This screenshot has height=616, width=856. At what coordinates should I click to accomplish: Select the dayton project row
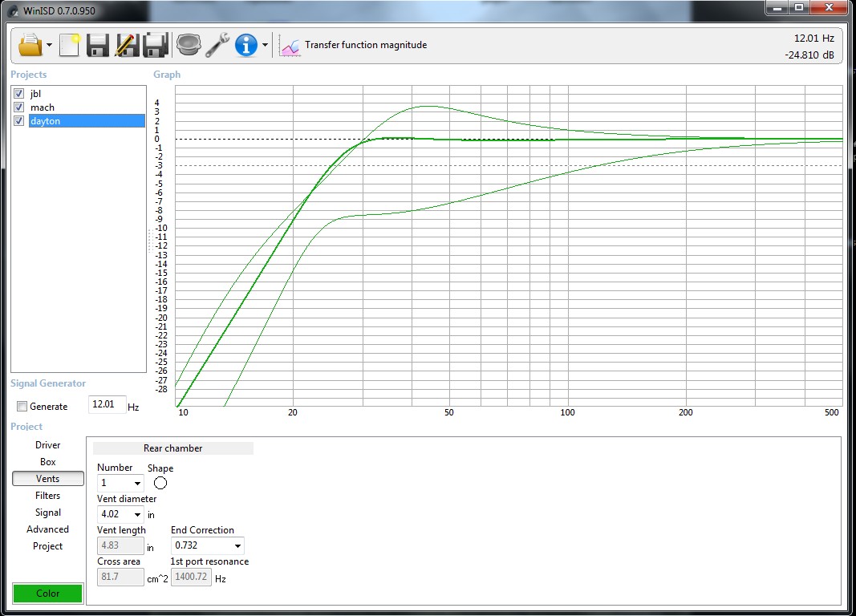87,120
